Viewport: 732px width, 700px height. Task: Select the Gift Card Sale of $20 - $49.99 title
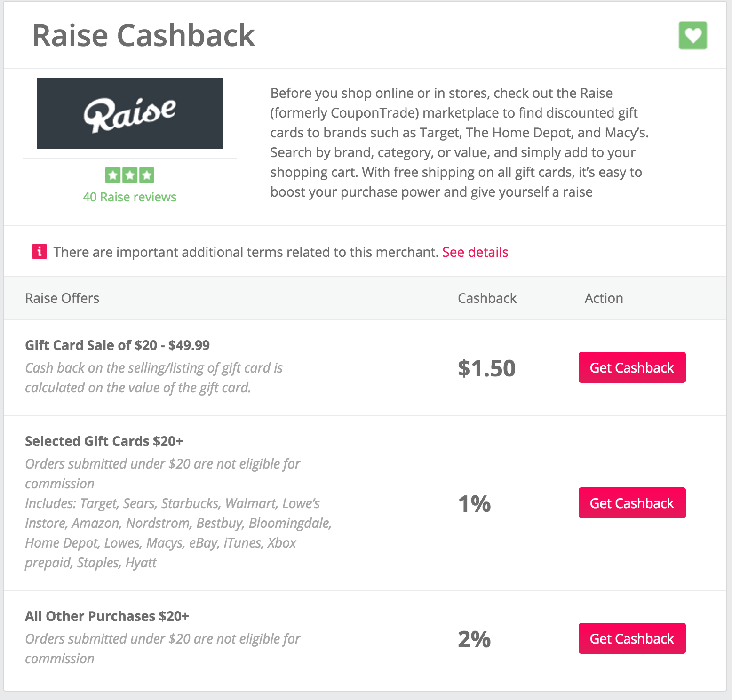click(117, 345)
